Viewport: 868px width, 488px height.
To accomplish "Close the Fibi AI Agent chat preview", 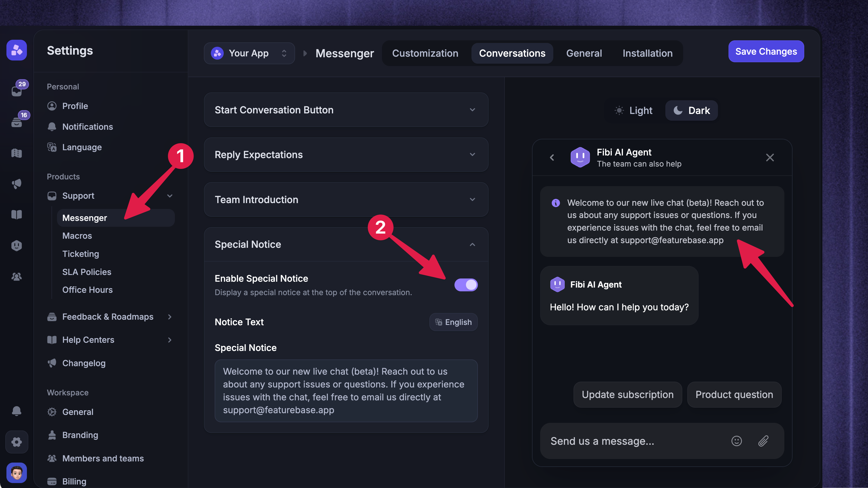I will tap(770, 157).
